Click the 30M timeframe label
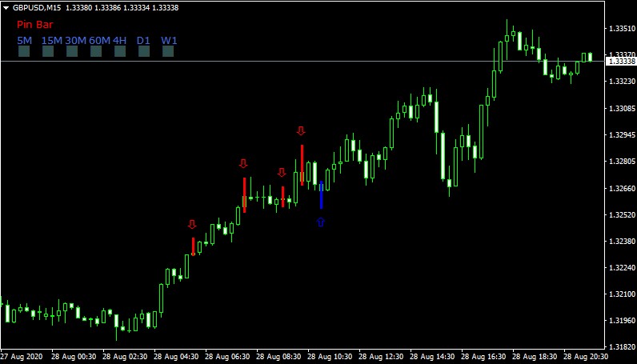 [x=75, y=40]
